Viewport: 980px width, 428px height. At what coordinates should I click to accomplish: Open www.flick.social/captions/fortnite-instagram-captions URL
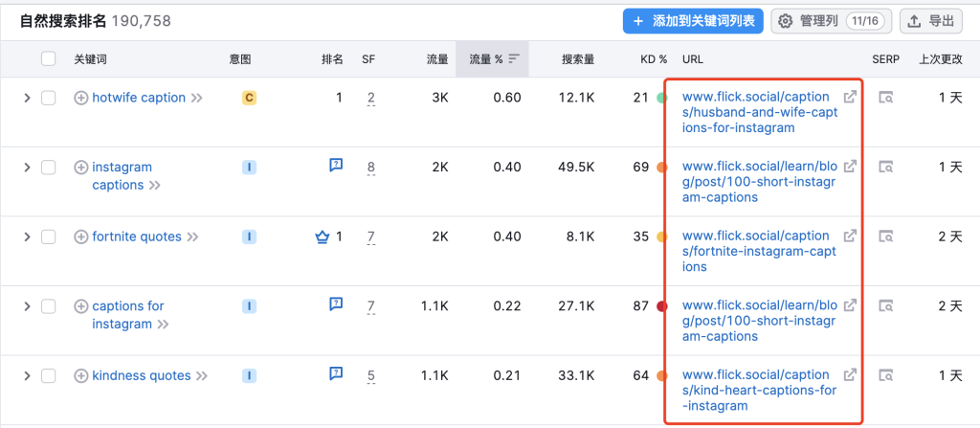point(759,251)
